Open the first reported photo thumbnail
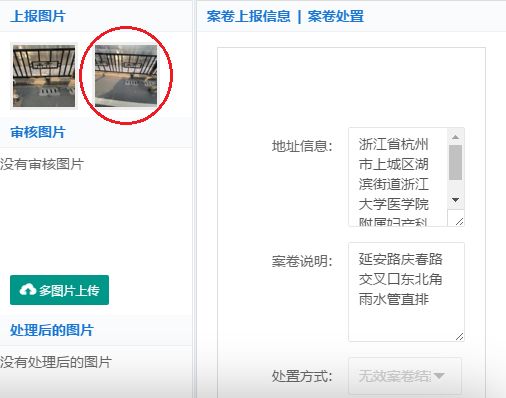This screenshot has height=398, width=506. (x=44, y=76)
